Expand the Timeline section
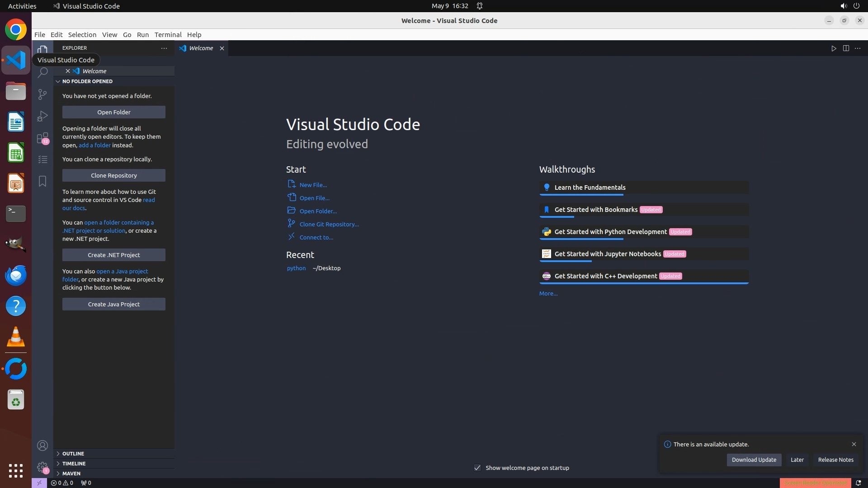This screenshot has height=488, width=868. click(74, 464)
